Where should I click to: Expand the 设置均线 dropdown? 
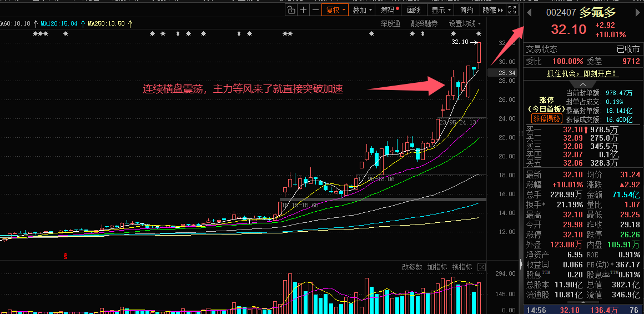[x=465, y=23]
